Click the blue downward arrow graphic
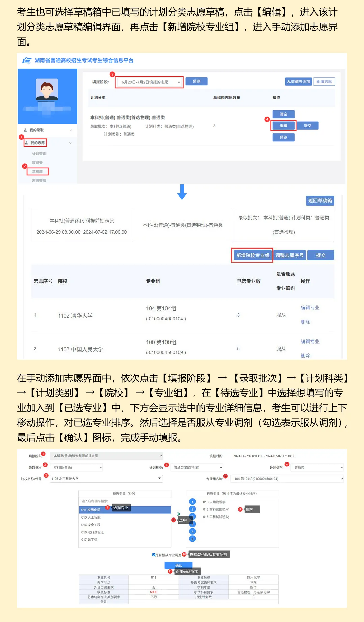Screen dimensions: 364x622 point(182,192)
